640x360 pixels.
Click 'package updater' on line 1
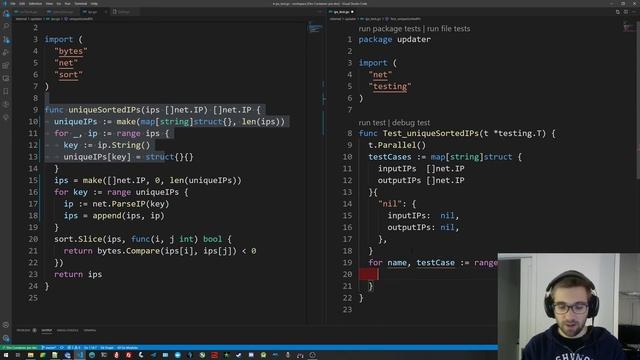(394, 40)
